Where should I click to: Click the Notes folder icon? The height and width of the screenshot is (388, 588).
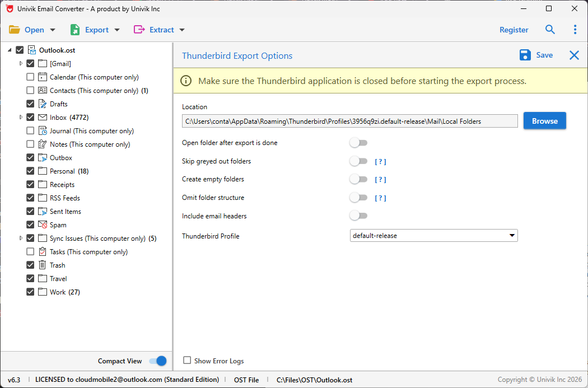(43, 144)
